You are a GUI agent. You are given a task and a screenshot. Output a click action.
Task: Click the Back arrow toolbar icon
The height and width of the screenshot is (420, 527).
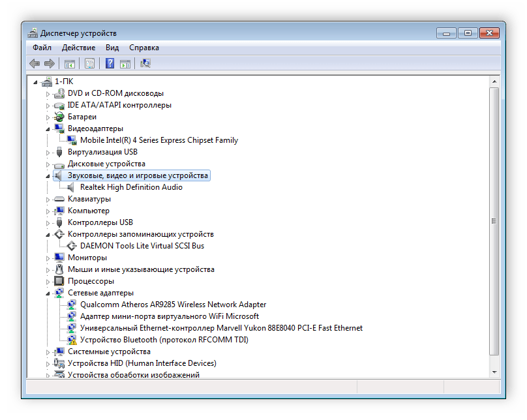pos(35,63)
